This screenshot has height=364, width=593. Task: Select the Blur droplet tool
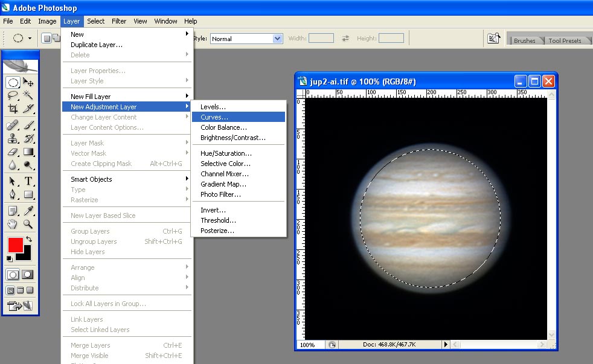(13, 165)
